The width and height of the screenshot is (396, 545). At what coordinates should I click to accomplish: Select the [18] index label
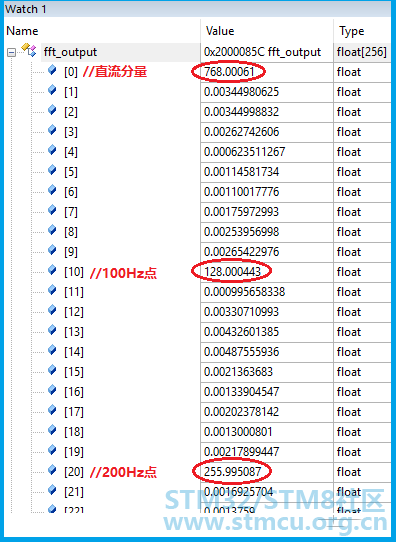point(74,432)
